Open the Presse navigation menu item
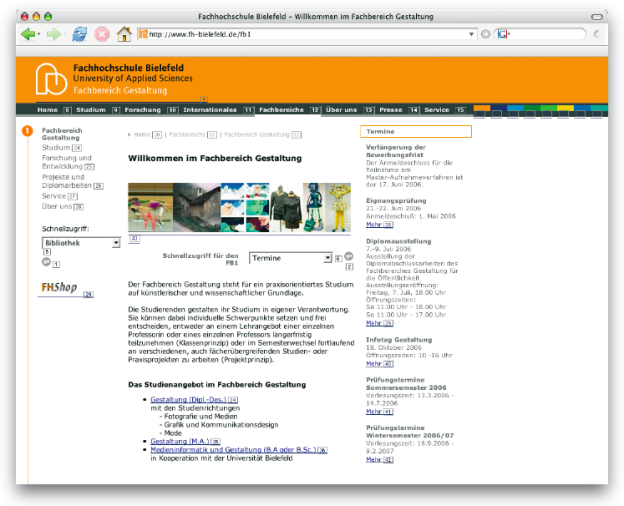Image resolution: width=624 pixels, height=506 pixels. (x=391, y=110)
